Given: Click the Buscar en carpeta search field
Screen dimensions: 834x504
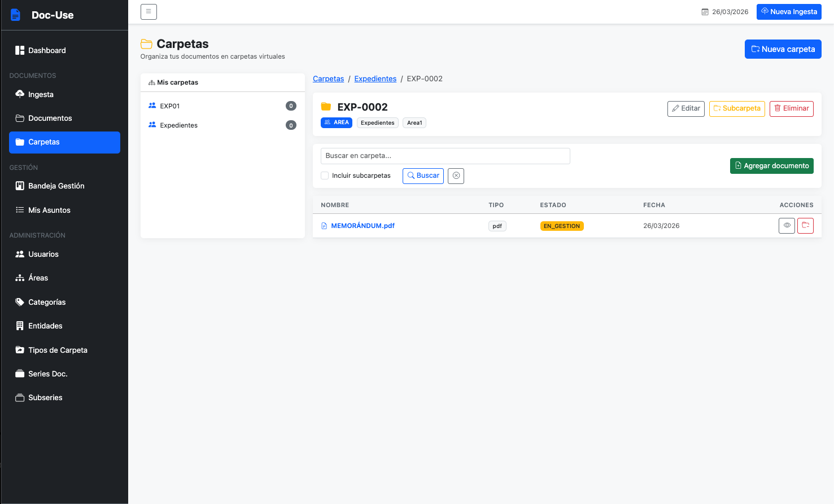Looking at the screenshot, I should pos(445,156).
